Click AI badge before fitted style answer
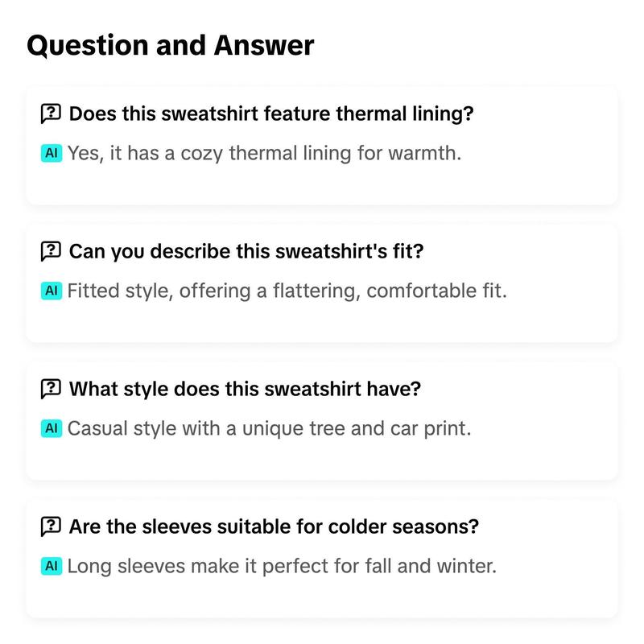 (52, 291)
